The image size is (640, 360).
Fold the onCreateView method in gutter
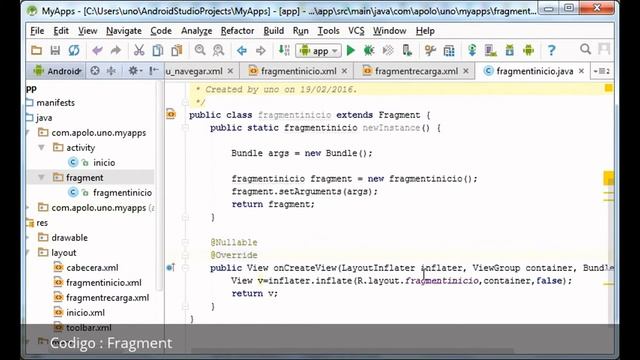pos(185,268)
